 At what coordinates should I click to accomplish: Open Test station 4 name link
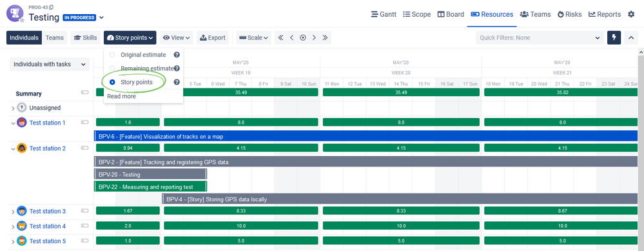(47, 226)
